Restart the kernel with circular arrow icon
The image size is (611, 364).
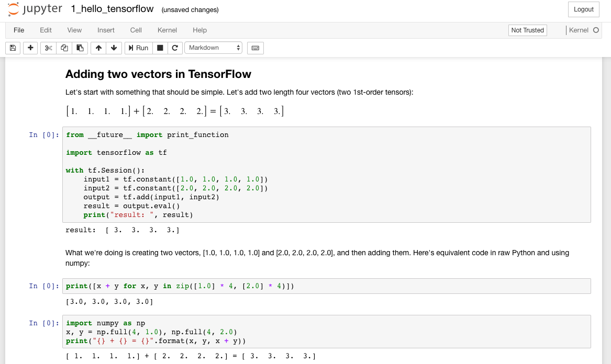(x=175, y=48)
